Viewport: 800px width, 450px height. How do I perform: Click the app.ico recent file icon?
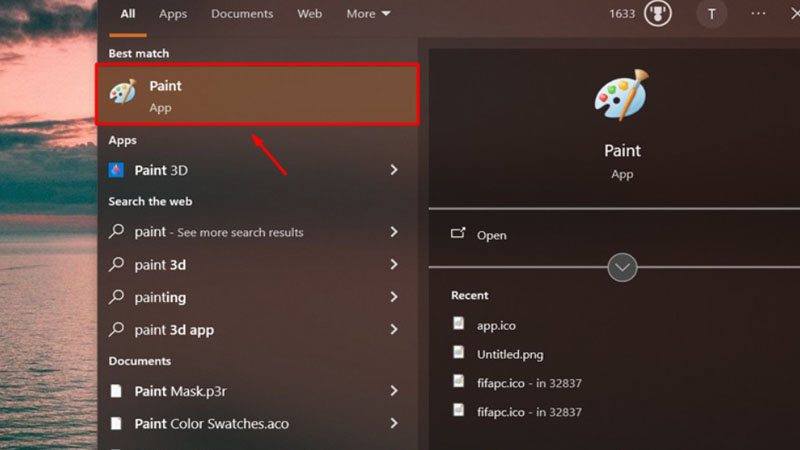[459, 324]
